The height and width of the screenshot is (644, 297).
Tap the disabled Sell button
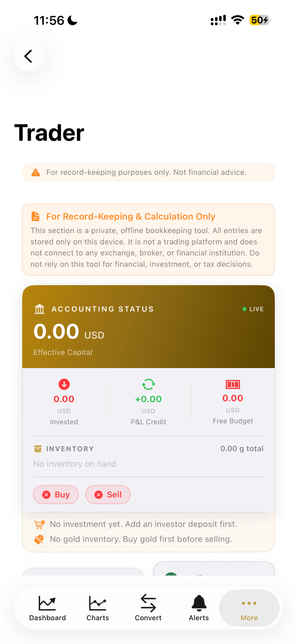click(x=108, y=495)
